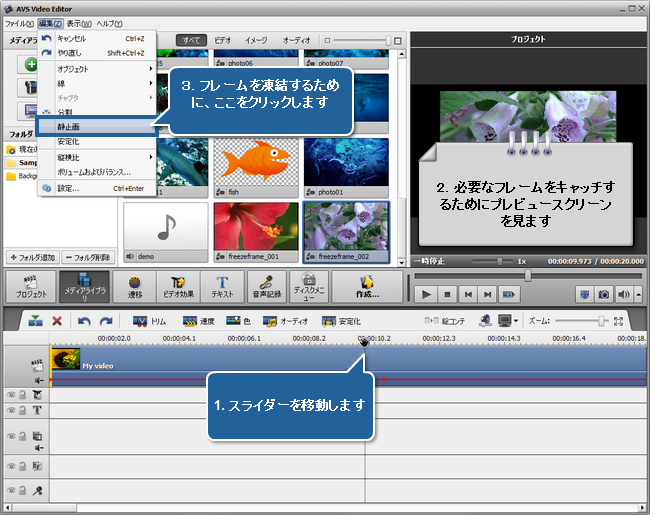Open the ビデオ効果 video effects panel

click(x=180, y=286)
